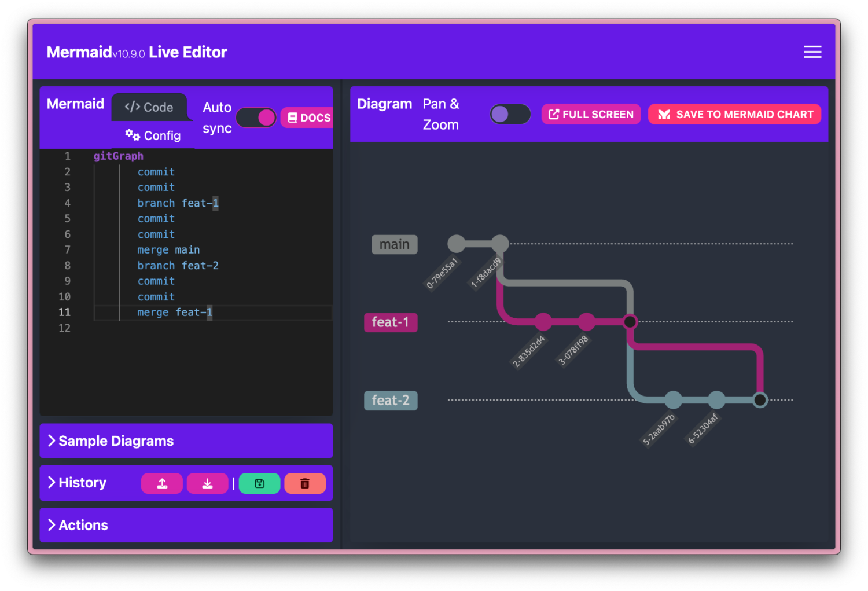Click 'gitGraph' on editor line 1

point(119,156)
